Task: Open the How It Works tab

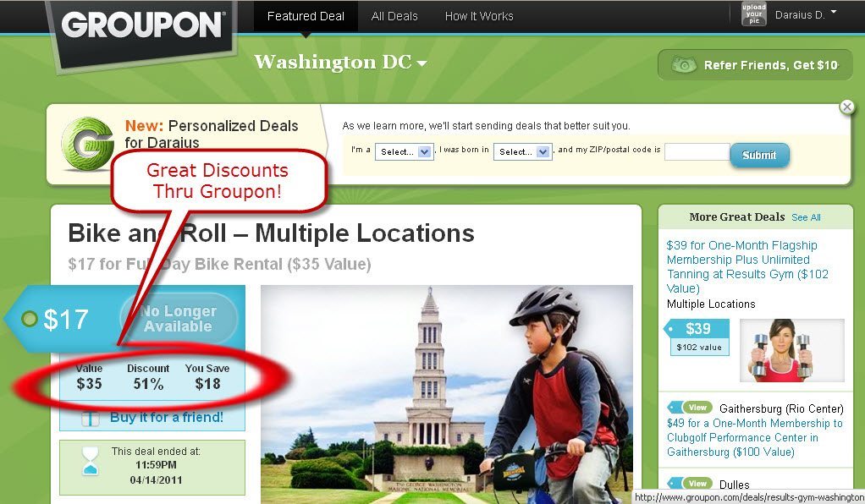Action: click(x=479, y=17)
